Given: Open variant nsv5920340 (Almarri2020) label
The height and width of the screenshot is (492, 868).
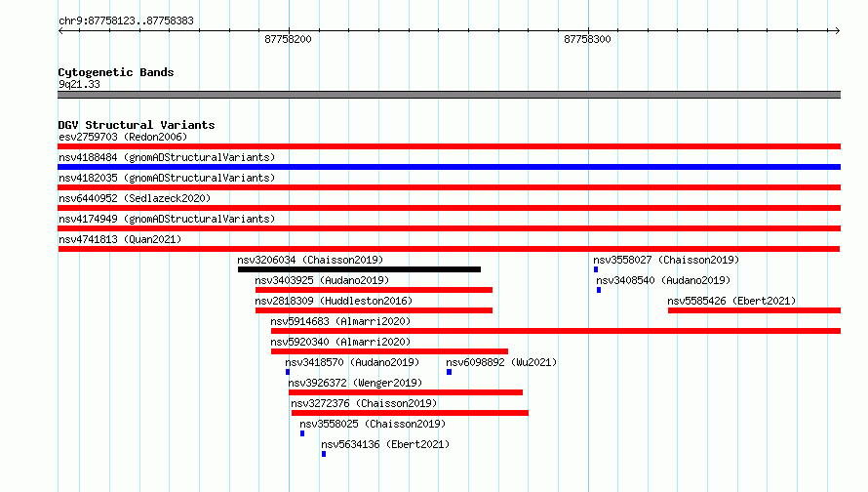Looking at the screenshot, I should pyautogui.click(x=340, y=342).
